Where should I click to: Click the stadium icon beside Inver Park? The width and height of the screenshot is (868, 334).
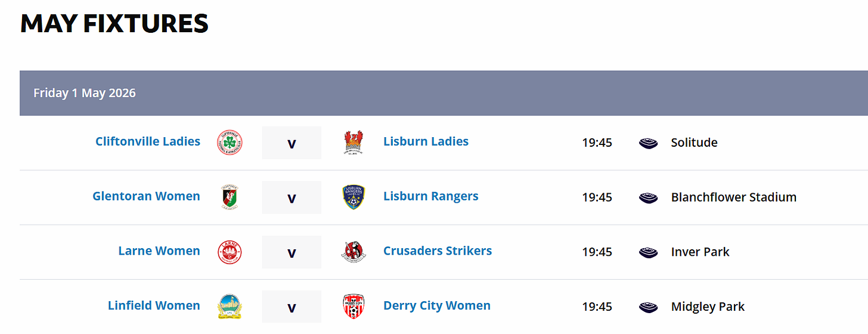click(x=648, y=252)
